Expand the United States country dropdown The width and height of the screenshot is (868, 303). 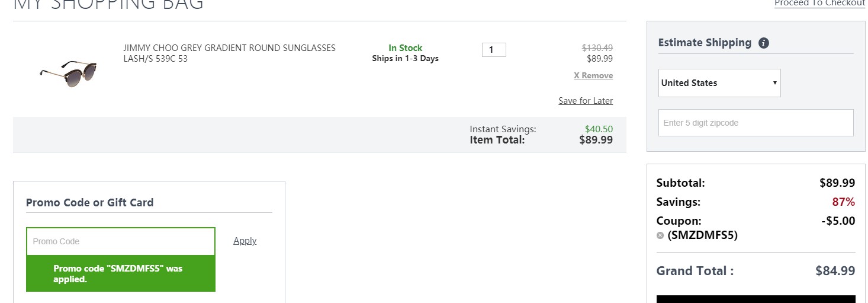pyautogui.click(x=719, y=83)
